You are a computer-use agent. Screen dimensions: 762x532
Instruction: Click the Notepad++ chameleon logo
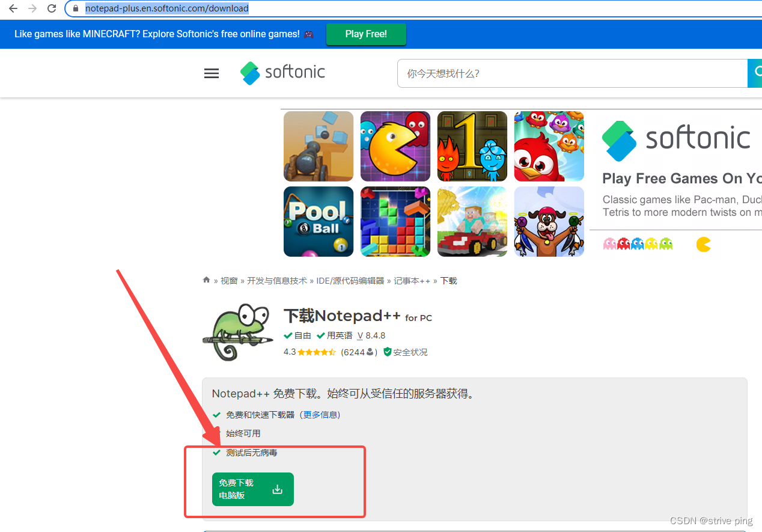coord(239,332)
